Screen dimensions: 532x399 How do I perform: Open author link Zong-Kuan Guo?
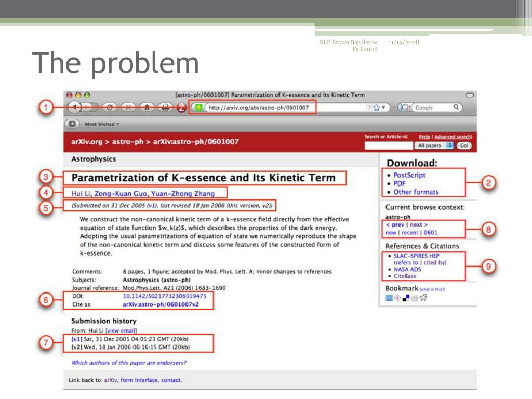pyautogui.click(x=120, y=194)
